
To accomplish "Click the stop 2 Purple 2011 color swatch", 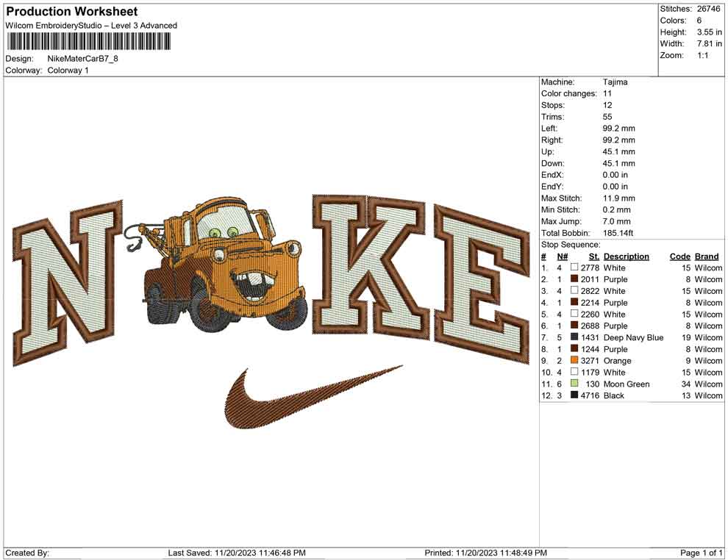I will coord(574,279).
